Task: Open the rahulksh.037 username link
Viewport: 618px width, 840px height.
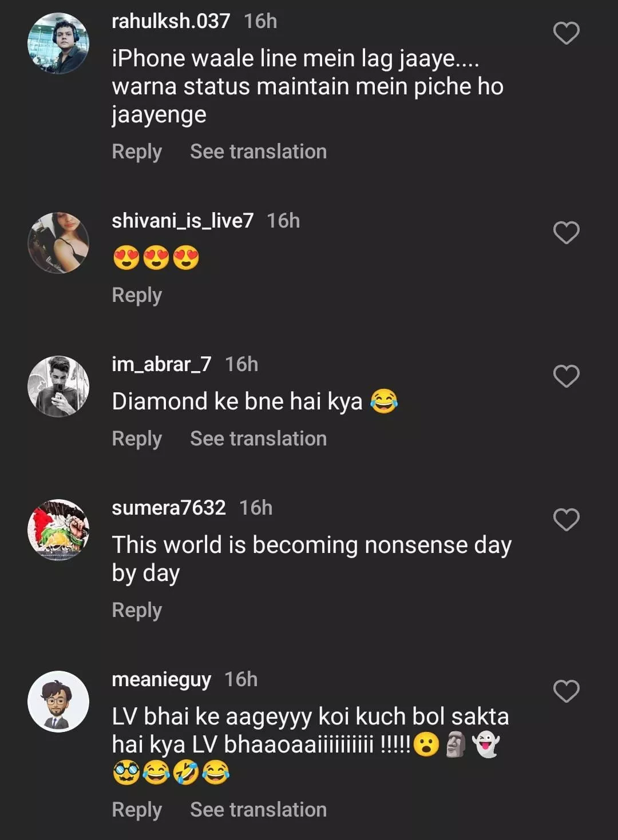Action: tap(171, 21)
